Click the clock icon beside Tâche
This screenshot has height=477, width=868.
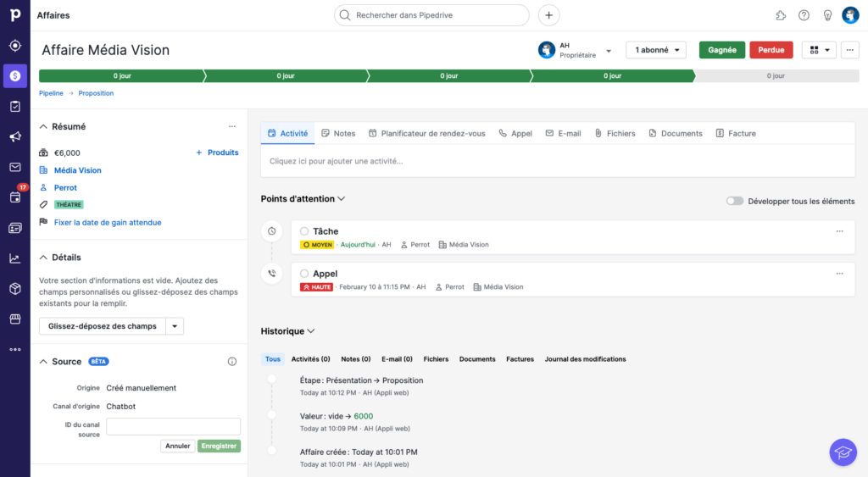click(x=272, y=231)
